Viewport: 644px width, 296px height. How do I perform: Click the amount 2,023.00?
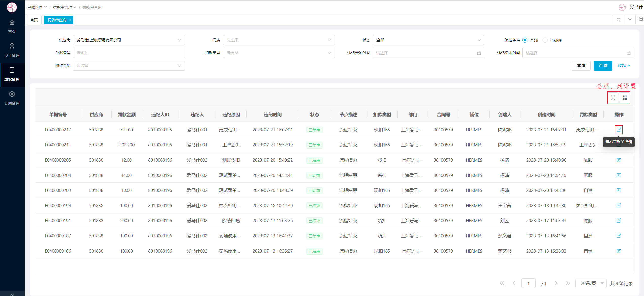pos(126,145)
